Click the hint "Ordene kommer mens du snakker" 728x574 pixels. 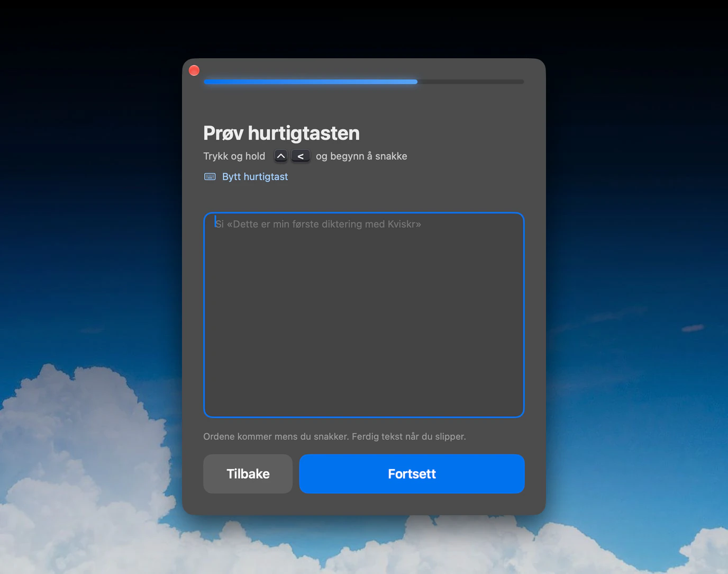tap(275, 437)
